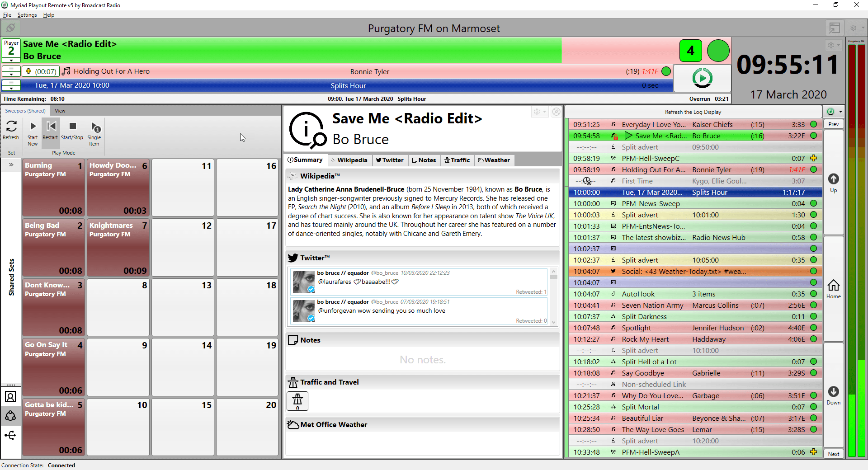Select the Seven Nation Army log row

pyautogui.click(x=695, y=305)
